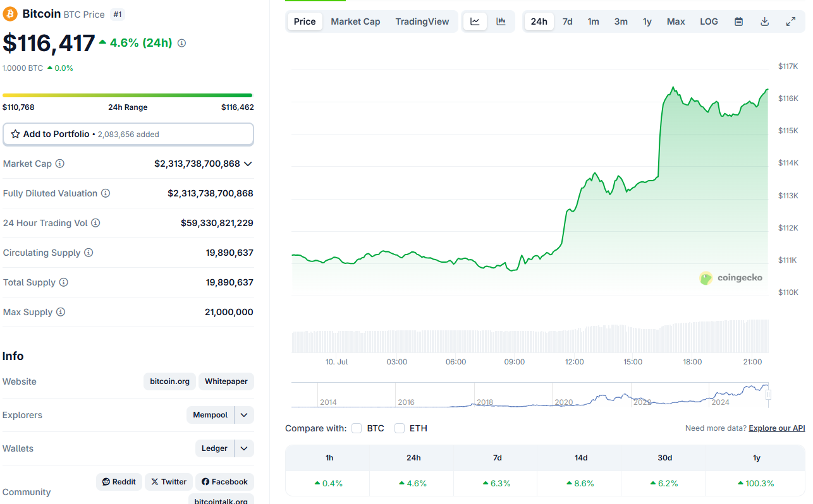
Task: Click the trading volume value $59,330,821,229
Action: 217,223
